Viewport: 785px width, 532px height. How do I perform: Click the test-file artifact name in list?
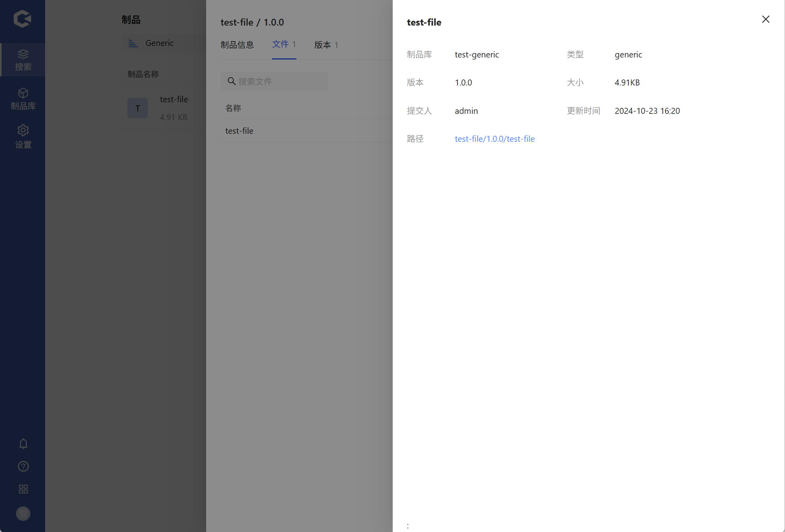tap(174, 99)
